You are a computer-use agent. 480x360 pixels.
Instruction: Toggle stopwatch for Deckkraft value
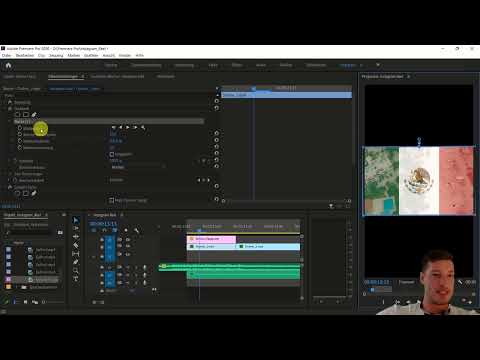tap(15, 161)
